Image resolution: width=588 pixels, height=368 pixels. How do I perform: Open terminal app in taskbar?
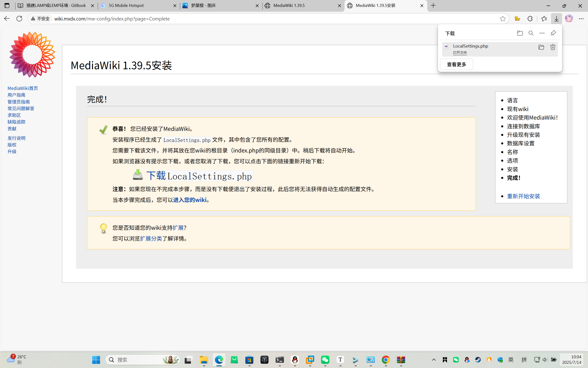pos(280,360)
